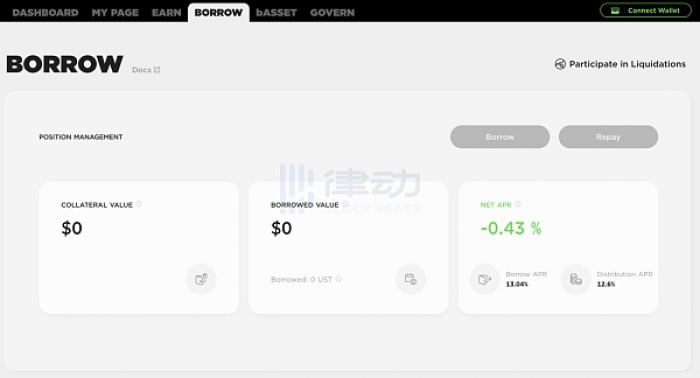Click the Connect Wallet button

tap(646, 11)
